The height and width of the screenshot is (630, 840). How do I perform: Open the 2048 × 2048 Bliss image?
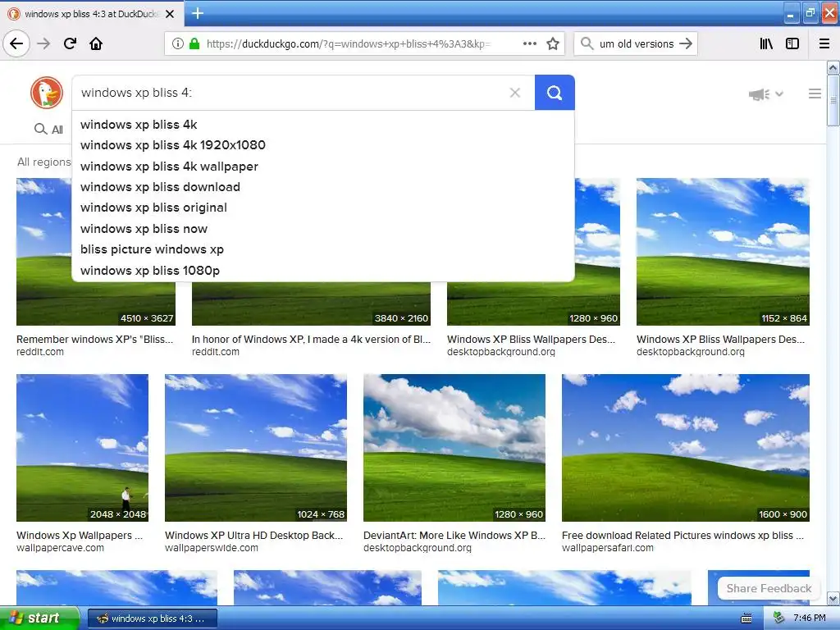[82, 448]
